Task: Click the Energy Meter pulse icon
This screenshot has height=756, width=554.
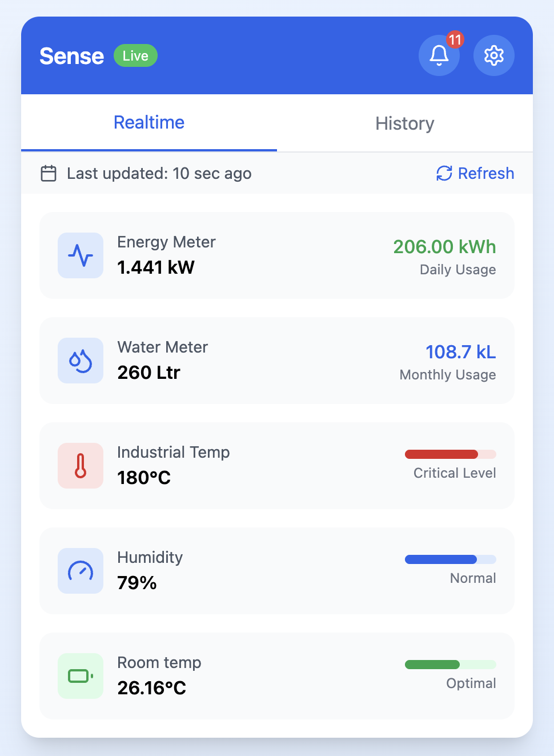Action: (81, 255)
